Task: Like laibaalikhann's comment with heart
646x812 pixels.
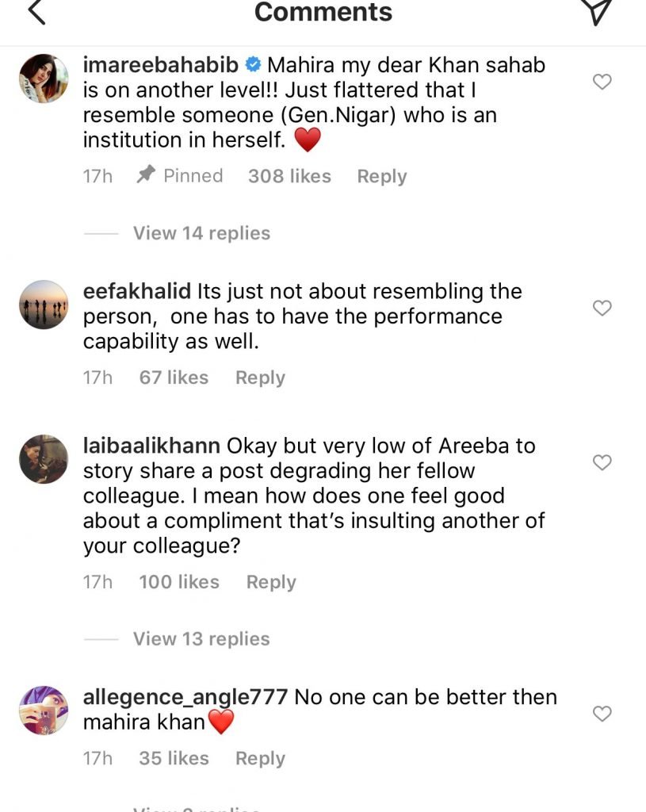Action: [602, 462]
